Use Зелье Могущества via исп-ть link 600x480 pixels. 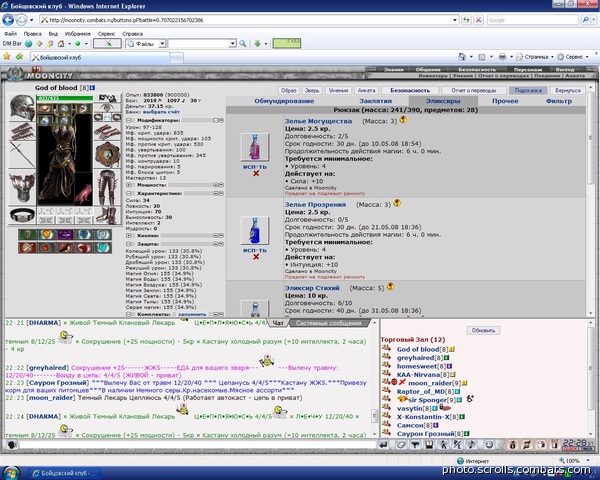click(255, 167)
